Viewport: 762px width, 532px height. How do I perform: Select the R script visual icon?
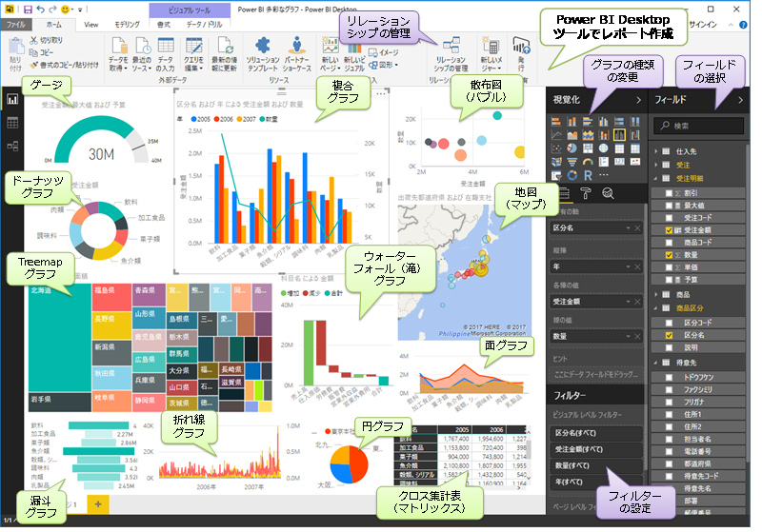click(x=588, y=175)
